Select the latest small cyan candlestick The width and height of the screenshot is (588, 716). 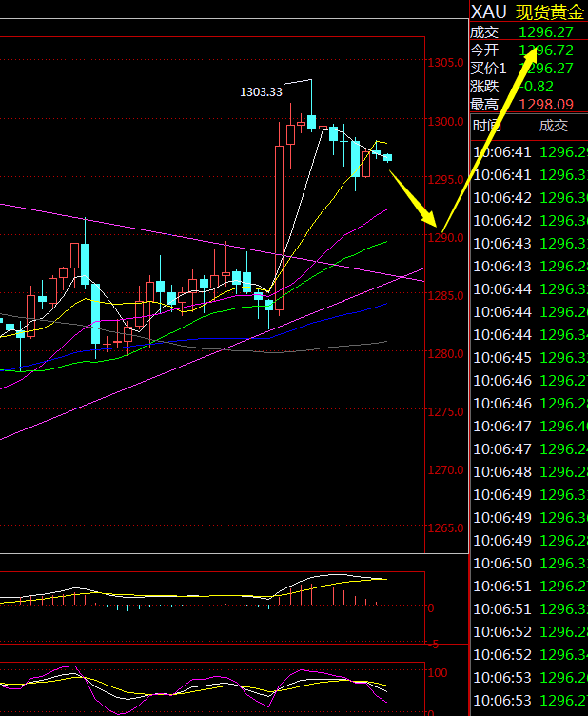[388, 157]
